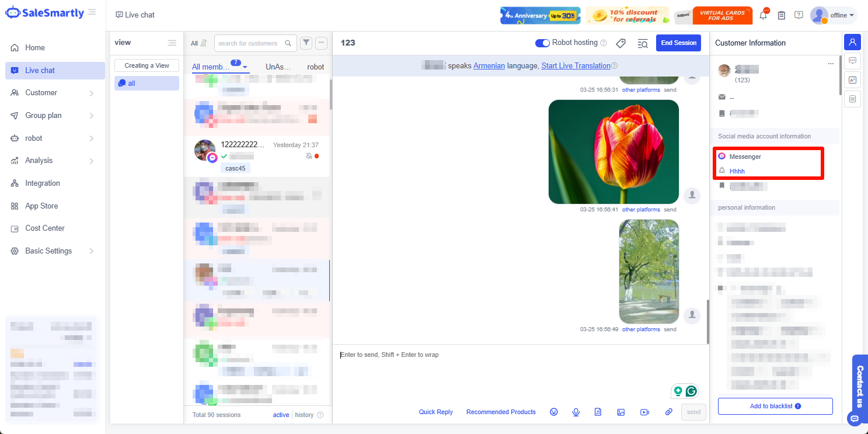This screenshot has height=434, width=868.
Task: Click the casc45 tag
Action: (236, 168)
